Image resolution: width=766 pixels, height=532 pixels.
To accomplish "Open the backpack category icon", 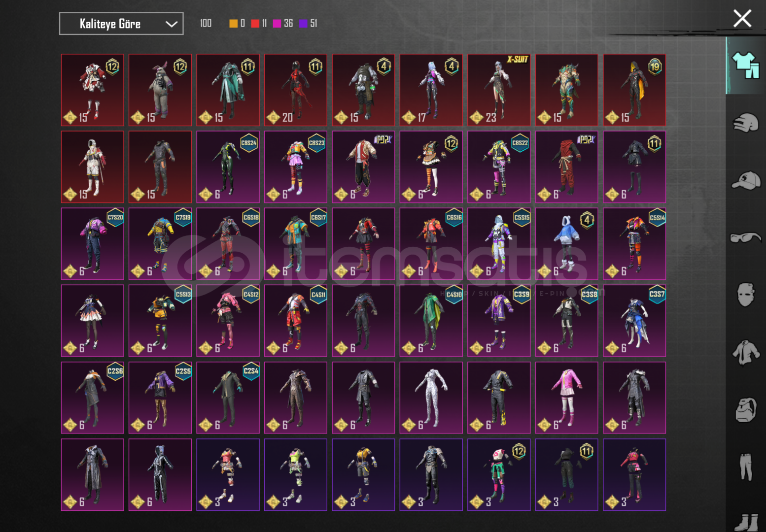I will click(746, 410).
